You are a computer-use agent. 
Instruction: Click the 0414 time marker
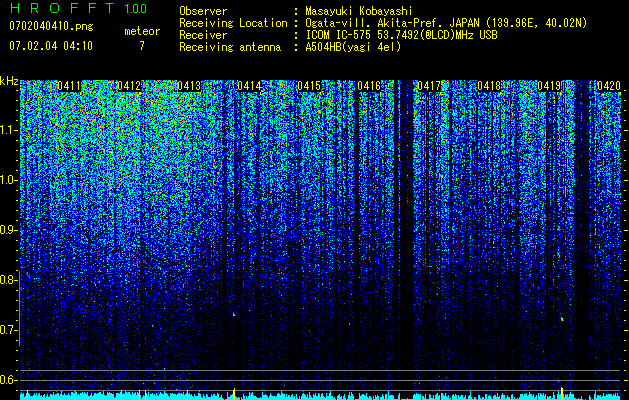(x=249, y=86)
